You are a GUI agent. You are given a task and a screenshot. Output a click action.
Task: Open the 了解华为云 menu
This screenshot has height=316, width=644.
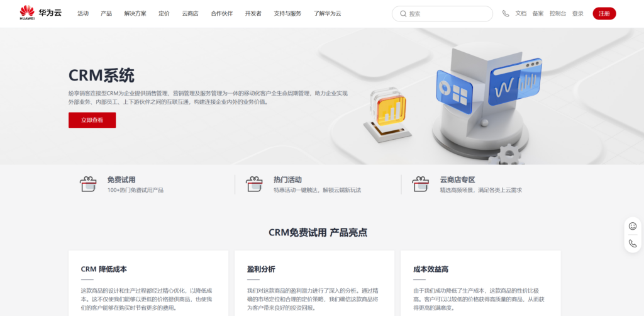(x=327, y=14)
